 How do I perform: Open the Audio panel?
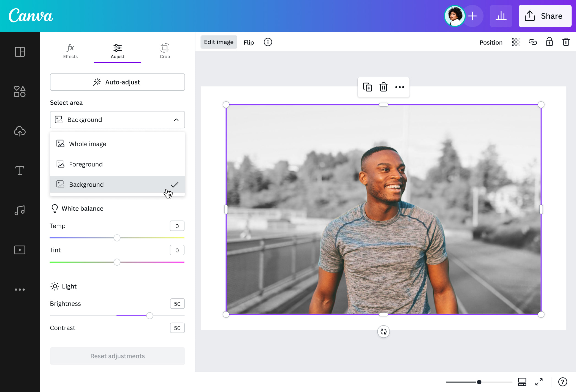point(20,210)
